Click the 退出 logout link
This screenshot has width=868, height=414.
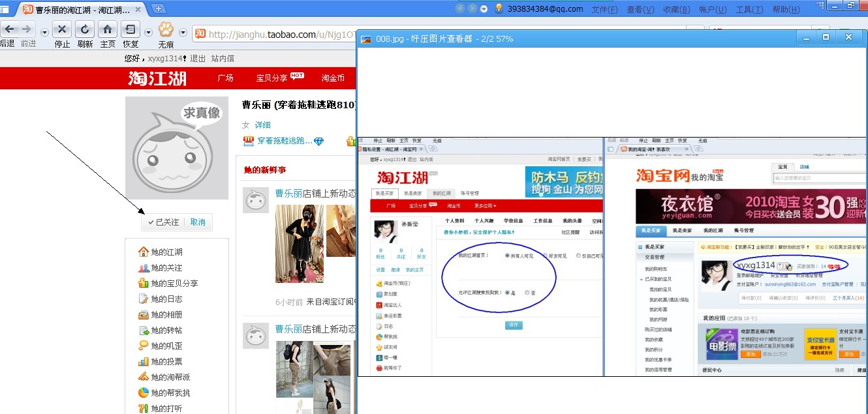tap(198, 58)
